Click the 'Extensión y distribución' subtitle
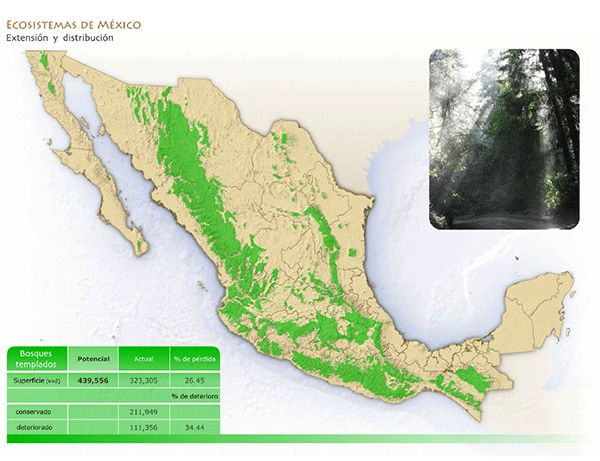The height and width of the screenshot is (461, 600). tap(60, 38)
